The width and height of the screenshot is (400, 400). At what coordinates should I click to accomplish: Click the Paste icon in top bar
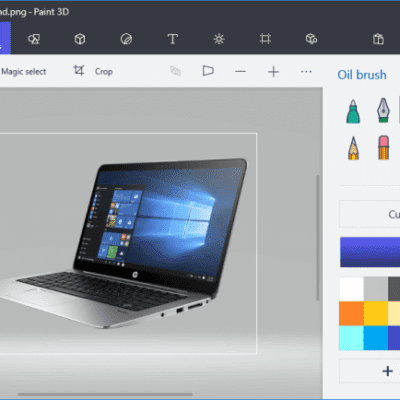[378, 39]
